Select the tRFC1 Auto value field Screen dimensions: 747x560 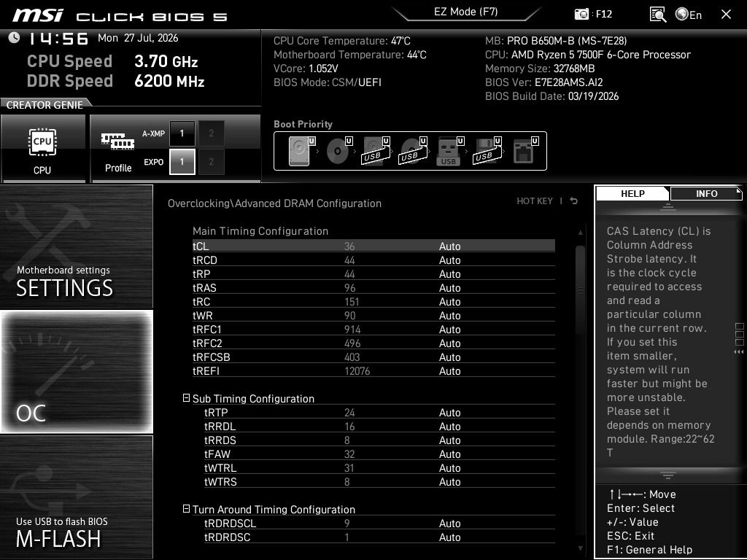click(x=449, y=329)
